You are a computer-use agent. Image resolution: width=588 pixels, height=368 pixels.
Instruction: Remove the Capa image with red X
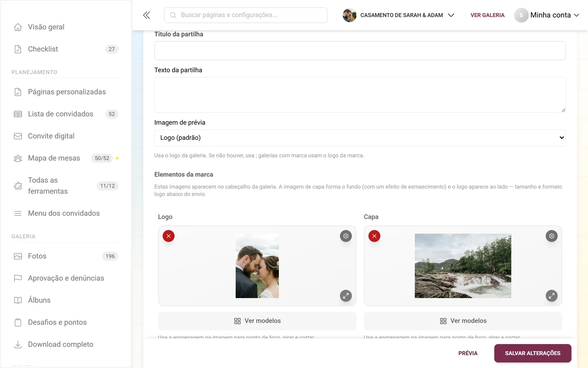[x=374, y=236]
